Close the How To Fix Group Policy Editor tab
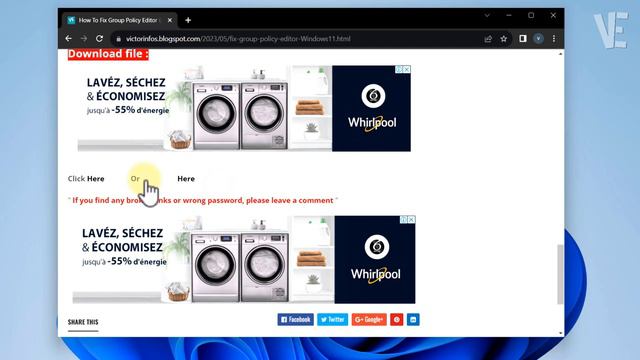Screen dimensions: 640x360 tap(170, 20)
